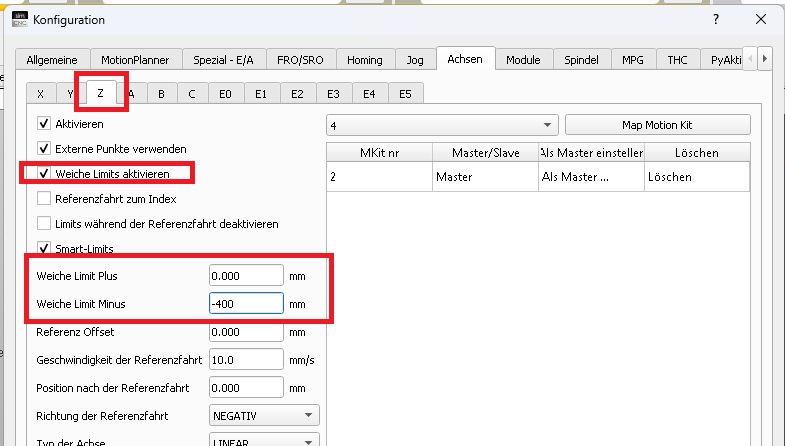This screenshot has width=785, height=446.
Task: Open the Spindel tab
Action: coord(580,60)
